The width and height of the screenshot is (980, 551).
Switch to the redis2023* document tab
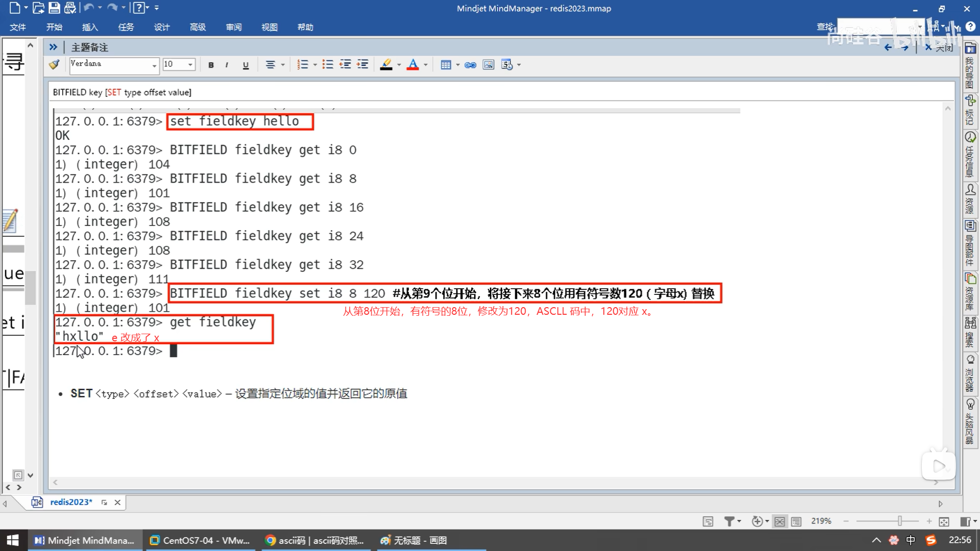click(71, 502)
